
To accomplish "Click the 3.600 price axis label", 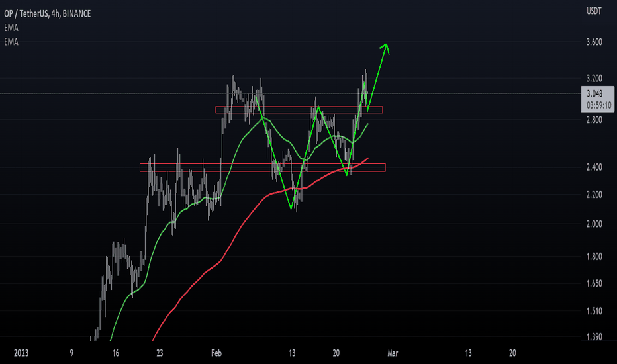I will click(x=594, y=42).
